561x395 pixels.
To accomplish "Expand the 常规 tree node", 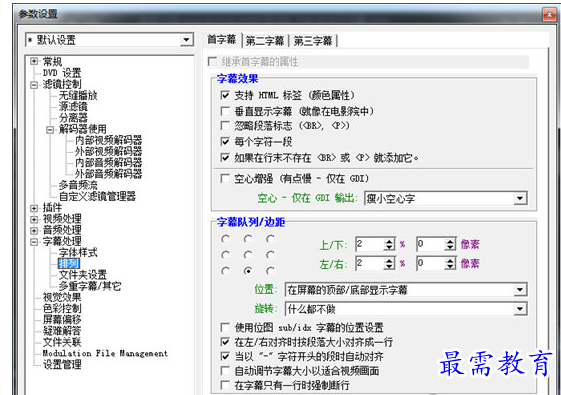I will click(34, 62).
